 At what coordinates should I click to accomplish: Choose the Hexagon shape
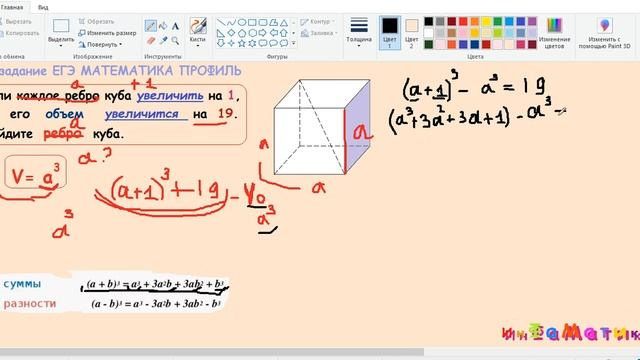(x=252, y=33)
